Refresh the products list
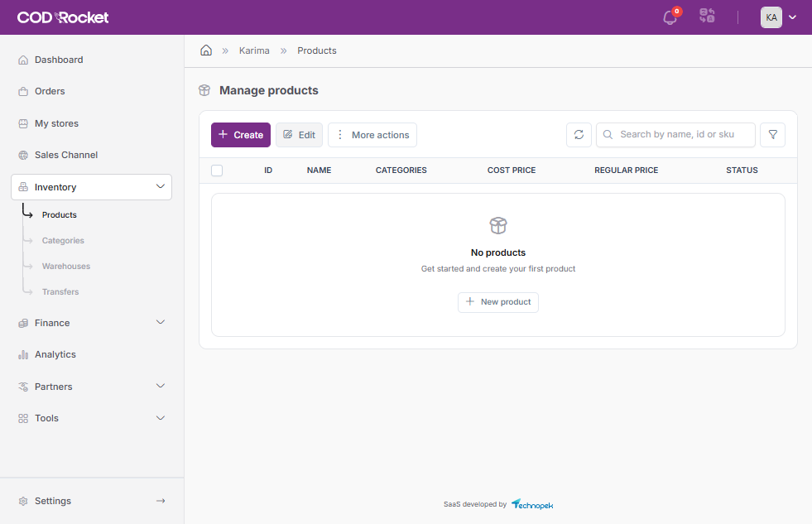Image resolution: width=812 pixels, height=524 pixels. (579, 135)
